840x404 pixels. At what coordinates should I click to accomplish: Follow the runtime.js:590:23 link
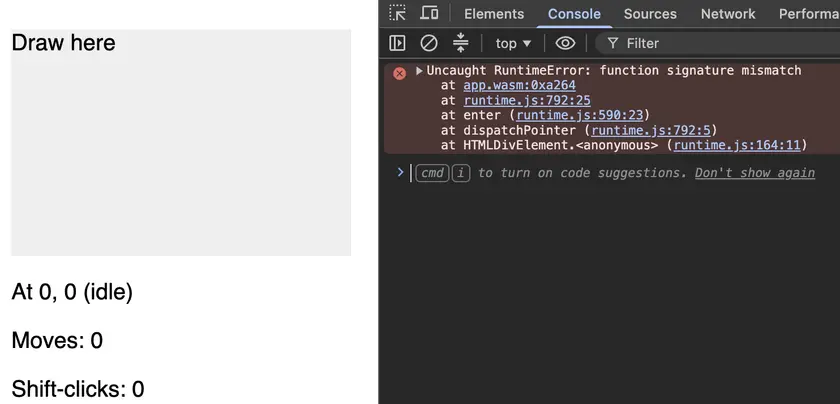[x=580, y=115]
